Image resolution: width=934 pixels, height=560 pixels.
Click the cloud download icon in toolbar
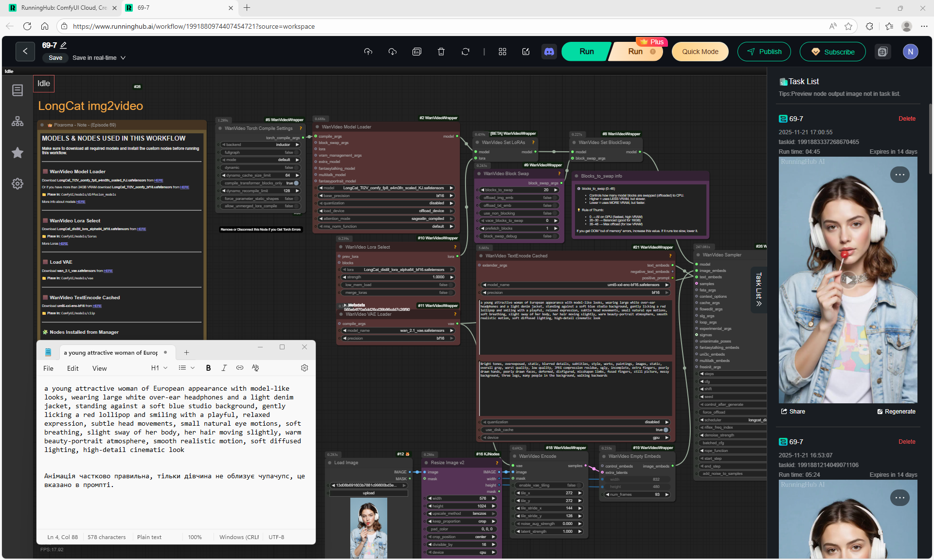(x=393, y=52)
